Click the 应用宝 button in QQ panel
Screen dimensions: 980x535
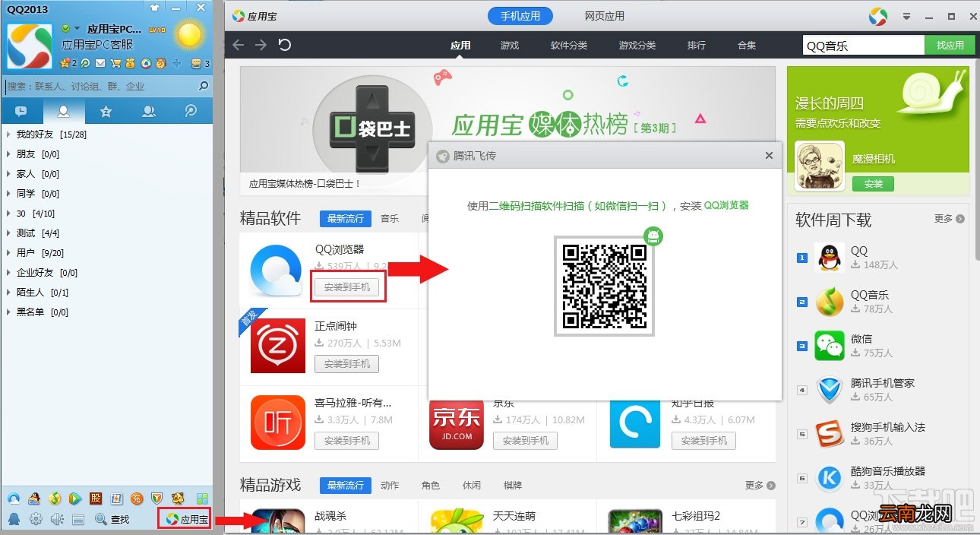pyautogui.click(x=186, y=519)
